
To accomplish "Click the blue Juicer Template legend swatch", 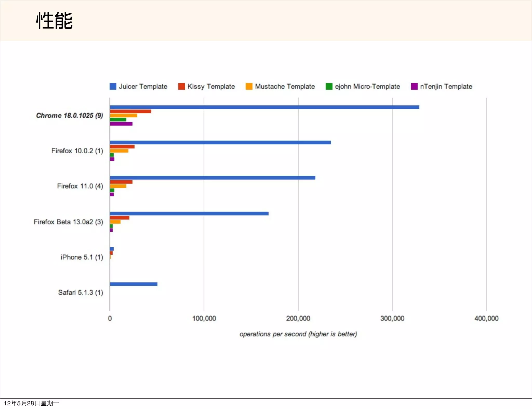I will pos(113,86).
